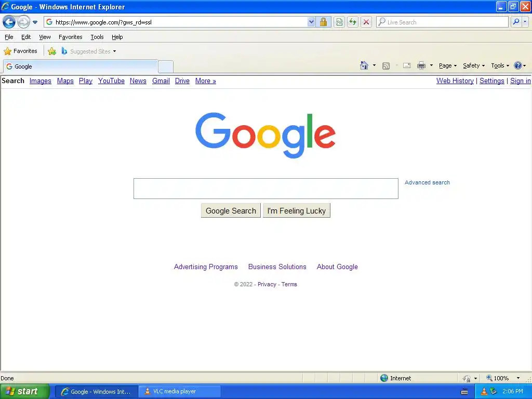The image size is (532, 399).
Task: Open the Privacy link
Action: coord(267,284)
